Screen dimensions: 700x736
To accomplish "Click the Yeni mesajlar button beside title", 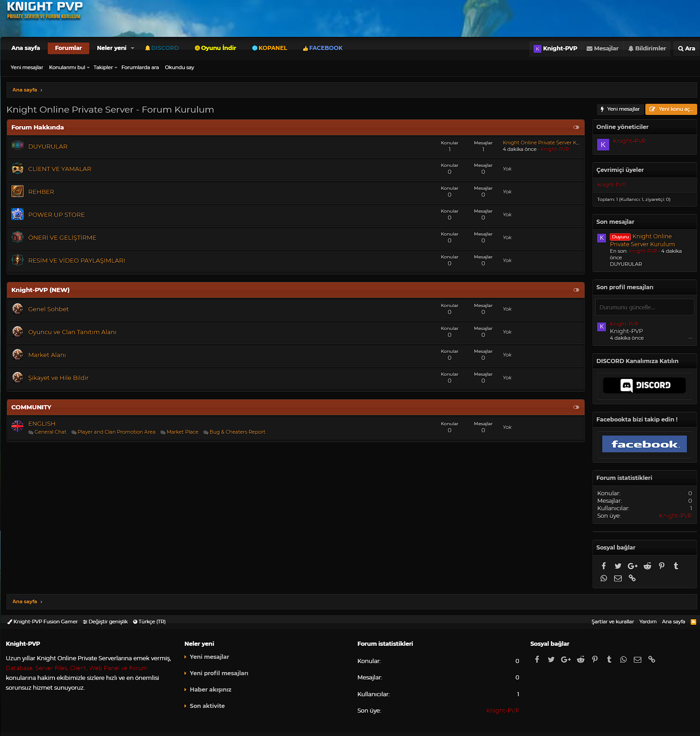I will (620, 109).
